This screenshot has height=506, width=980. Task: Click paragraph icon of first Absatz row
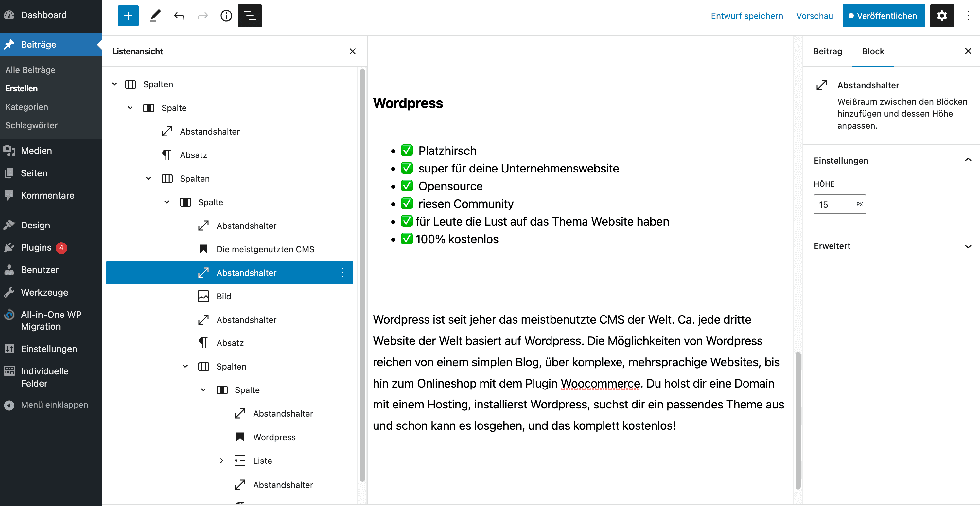pyautogui.click(x=166, y=155)
